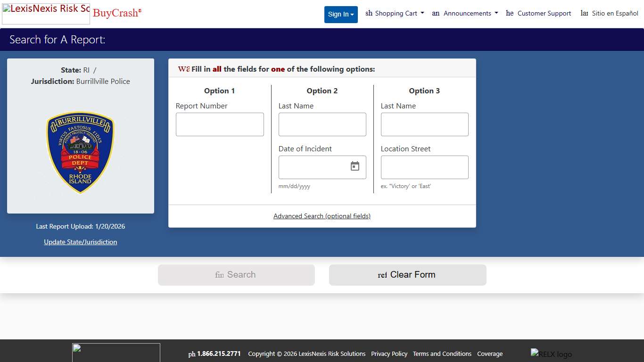
Task: Click the LexisNexis Risk Solutions header logo
Action: pyautogui.click(x=46, y=14)
